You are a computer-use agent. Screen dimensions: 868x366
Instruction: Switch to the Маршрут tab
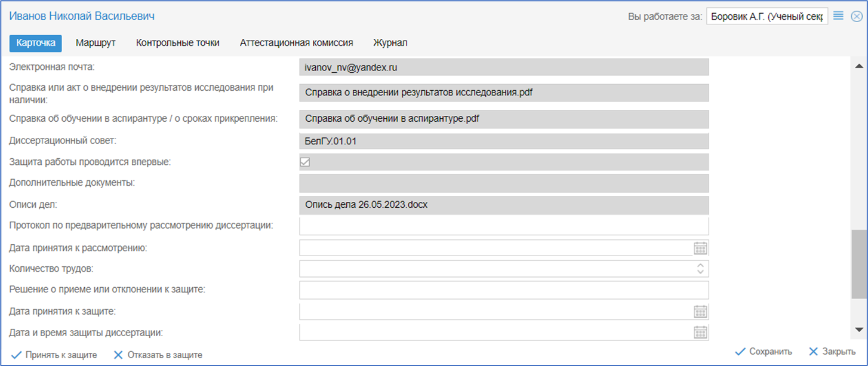pyautogui.click(x=96, y=43)
